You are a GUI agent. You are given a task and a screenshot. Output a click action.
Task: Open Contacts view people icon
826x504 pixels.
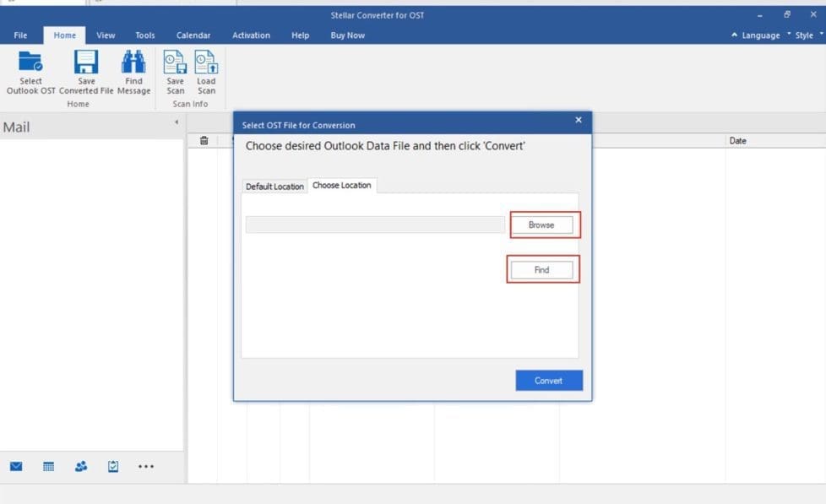pos(81,466)
